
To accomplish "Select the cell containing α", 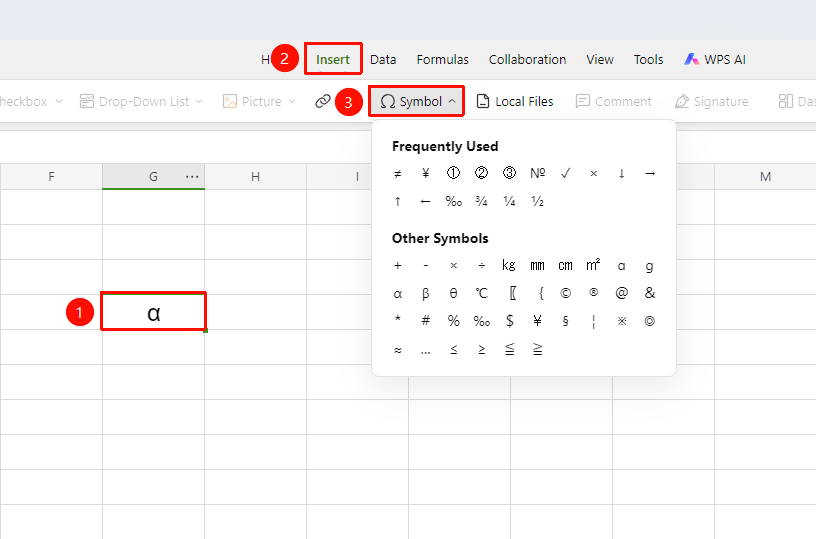I will [x=154, y=312].
